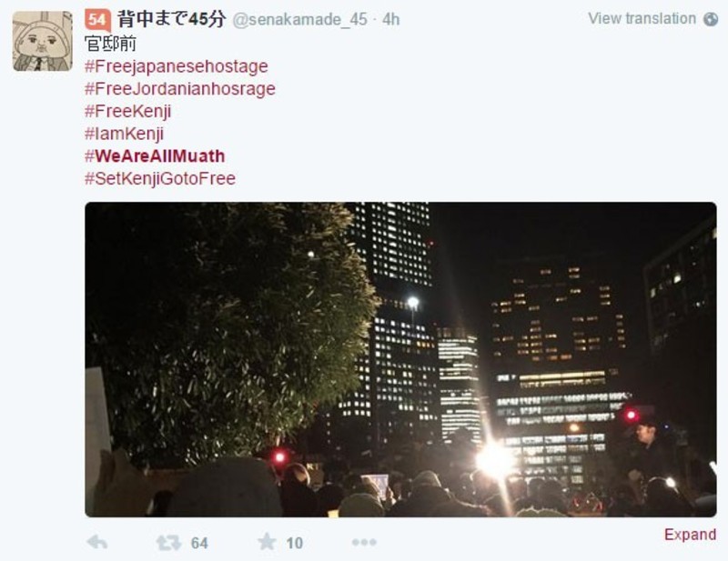Click the globe icon beside View translation
The image size is (728, 561).
711,19
